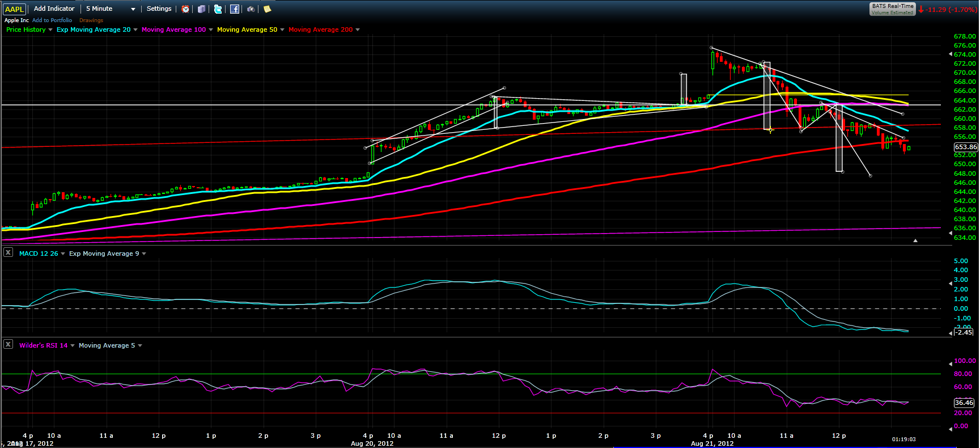Click the Aug 21, 2012 date label
Viewport: 980px width, 448px height.
(712, 443)
